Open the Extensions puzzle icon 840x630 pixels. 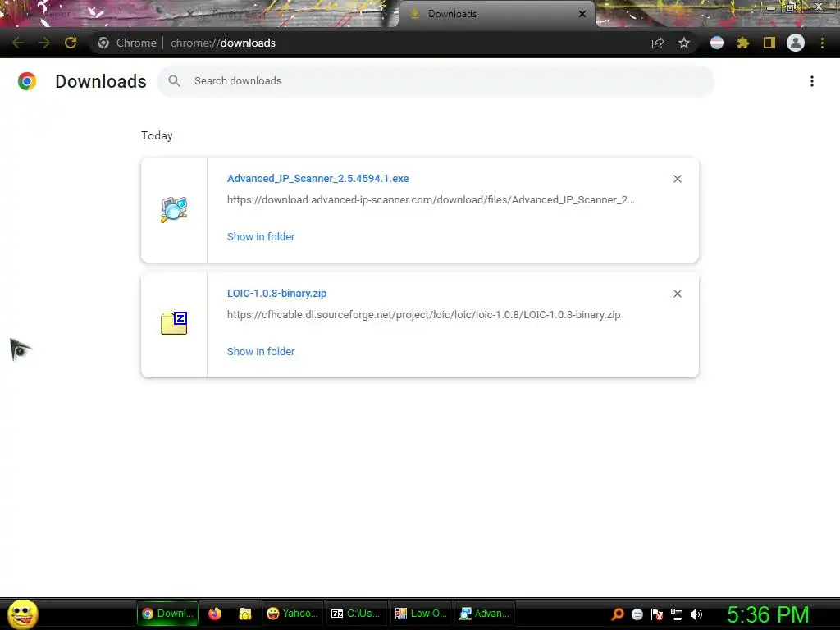[743, 43]
